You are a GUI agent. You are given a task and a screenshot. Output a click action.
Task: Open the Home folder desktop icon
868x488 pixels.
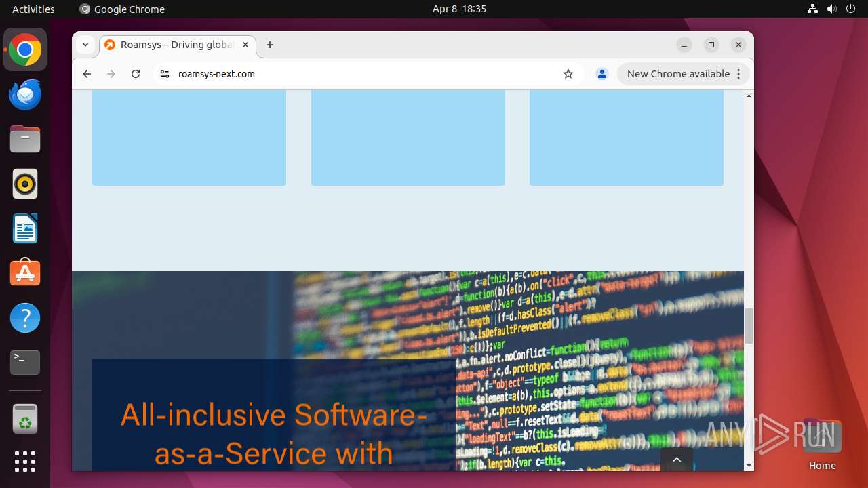pos(822,445)
